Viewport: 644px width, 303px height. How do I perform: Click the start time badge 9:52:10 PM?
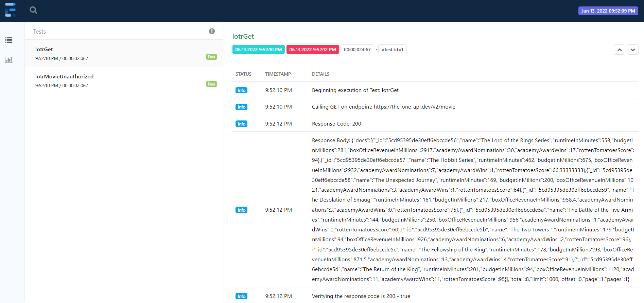point(259,50)
